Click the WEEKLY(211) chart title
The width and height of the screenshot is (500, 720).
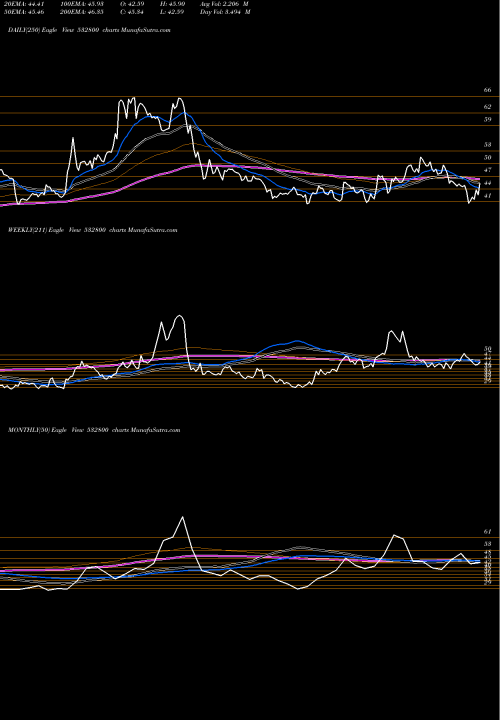pos(92,230)
